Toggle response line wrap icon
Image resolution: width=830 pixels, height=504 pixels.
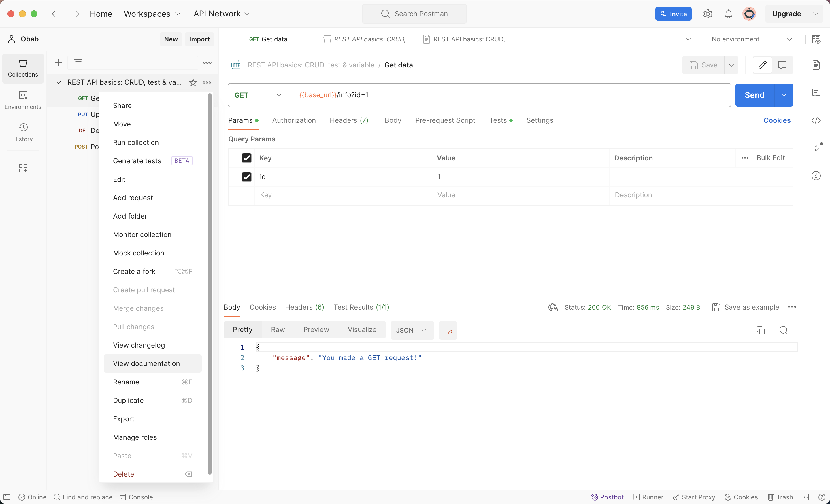tap(448, 330)
